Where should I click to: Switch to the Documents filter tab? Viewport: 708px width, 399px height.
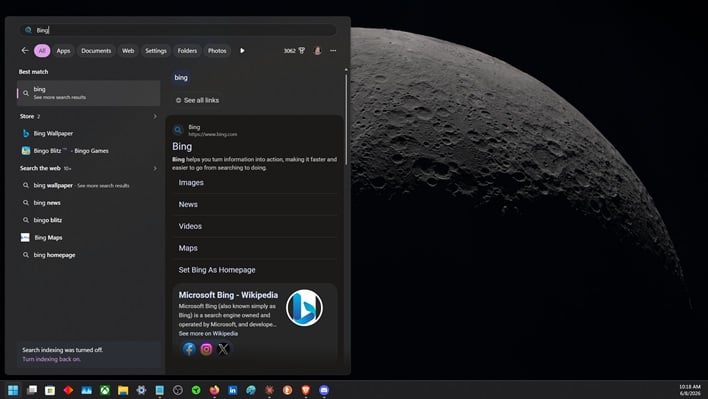pos(96,51)
